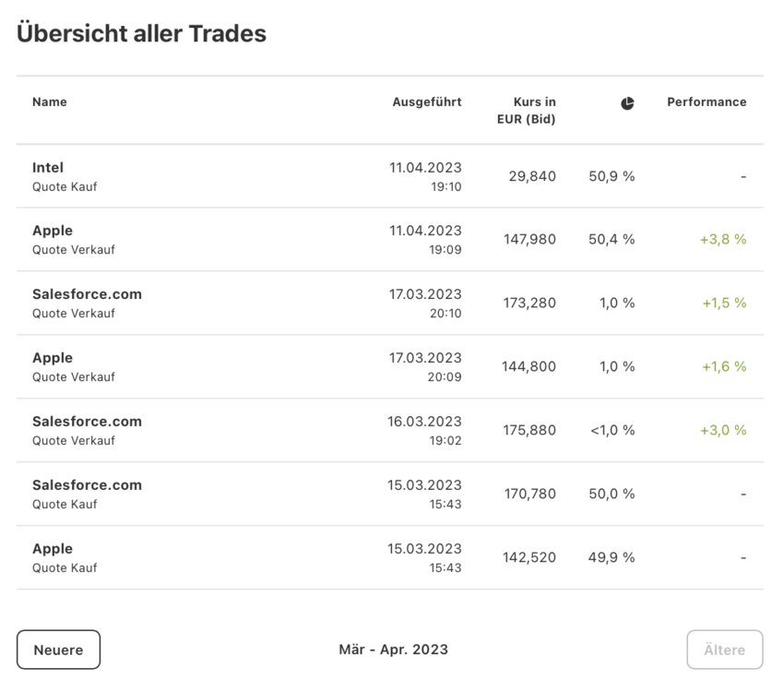Click the Übersicht aller Trades heading

click(x=142, y=34)
